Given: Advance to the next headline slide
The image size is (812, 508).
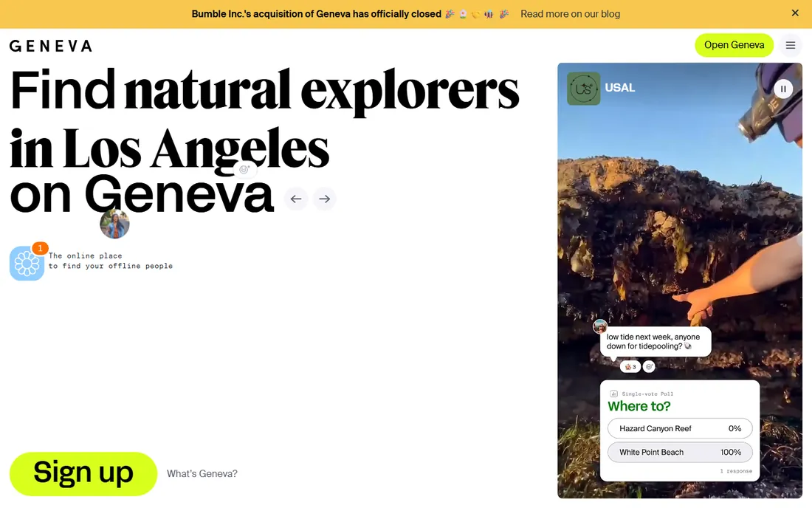Looking at the screenshot, I should tap(325, 199).
